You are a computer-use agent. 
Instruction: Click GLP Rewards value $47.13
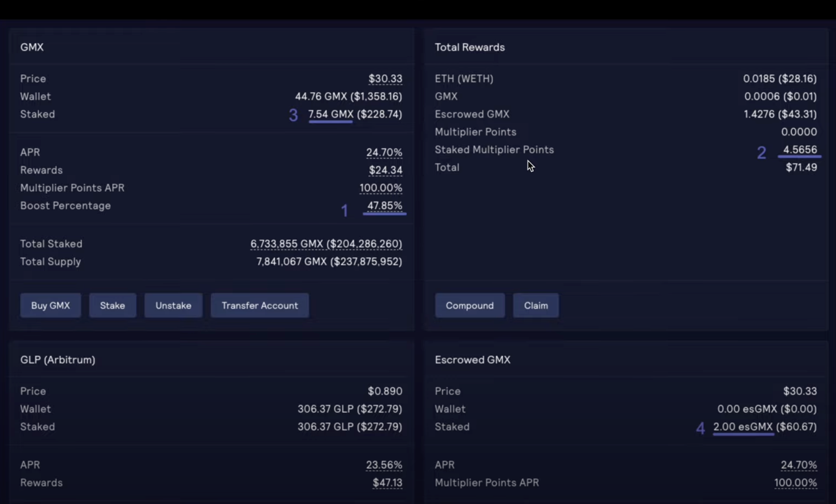pyautogui.click(x=387, y=483)
